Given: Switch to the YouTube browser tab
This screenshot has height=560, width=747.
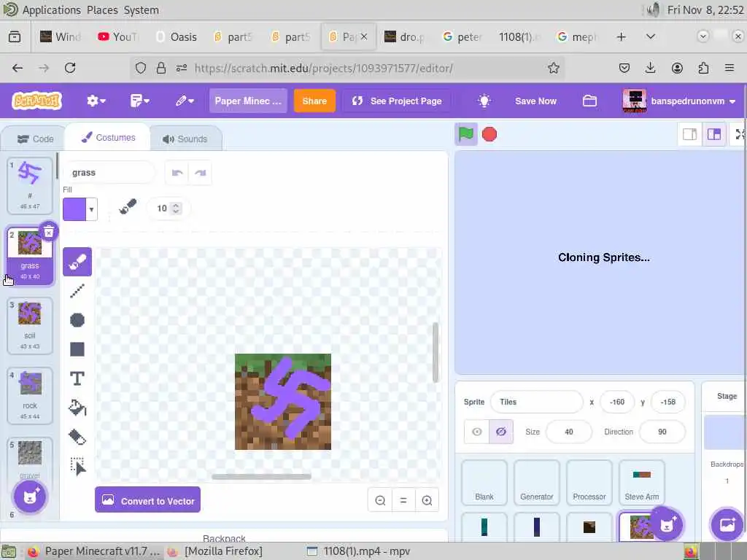Looking at the screenshot, I should [118, 36].
